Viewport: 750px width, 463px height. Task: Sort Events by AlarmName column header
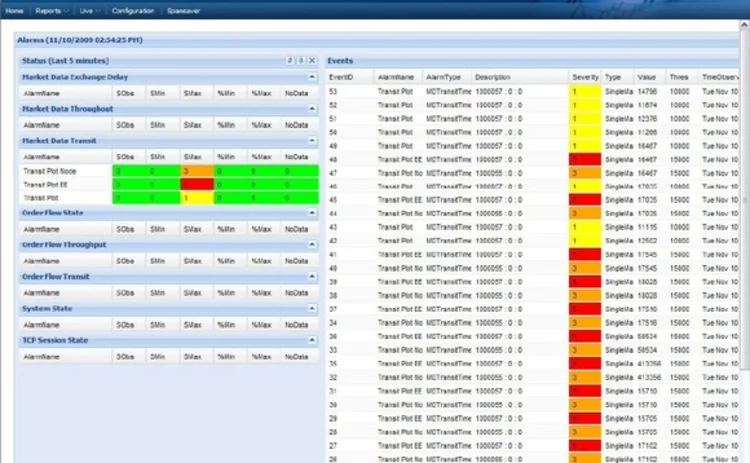pyautogui.click(x=398, y=77)
